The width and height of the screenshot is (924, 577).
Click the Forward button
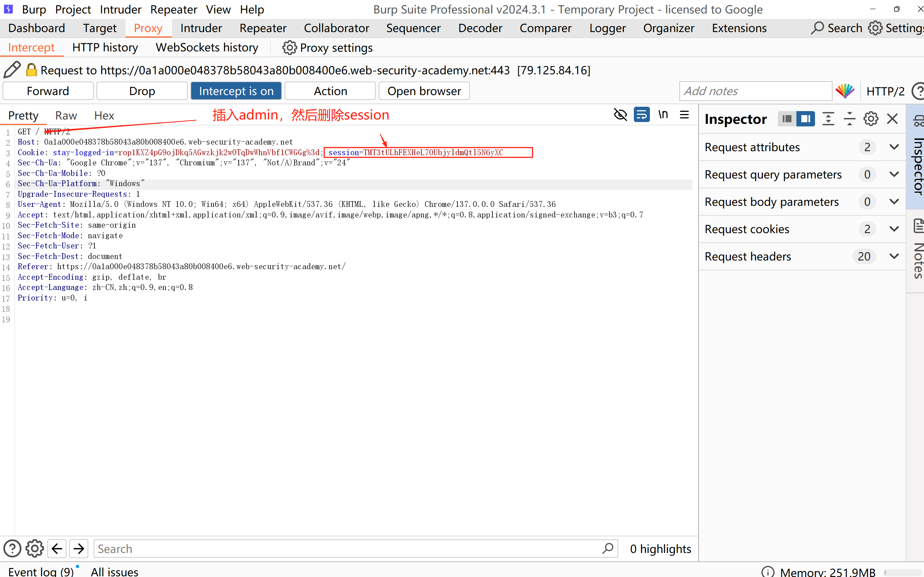48,91
